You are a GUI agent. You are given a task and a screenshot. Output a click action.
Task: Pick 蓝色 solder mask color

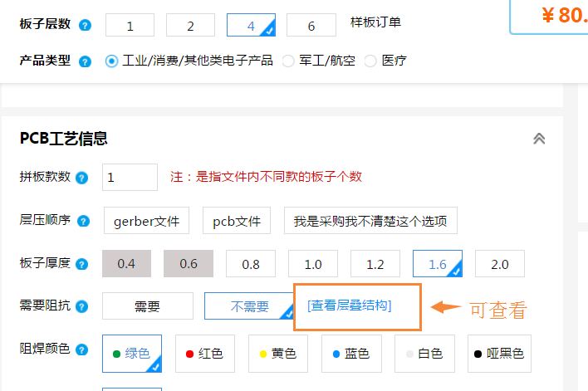tap(351, 354)
